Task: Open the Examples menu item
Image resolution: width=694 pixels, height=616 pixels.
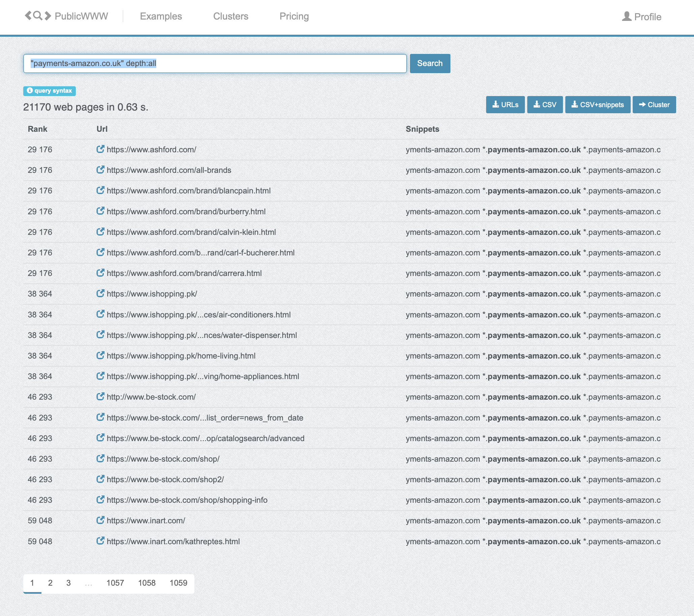Action: (161, 16)
